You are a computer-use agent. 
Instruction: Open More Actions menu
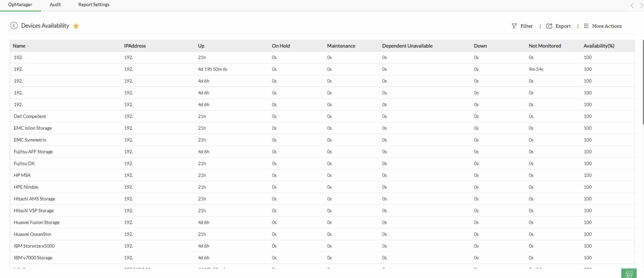pyautogui.click(x=607, y=26)
